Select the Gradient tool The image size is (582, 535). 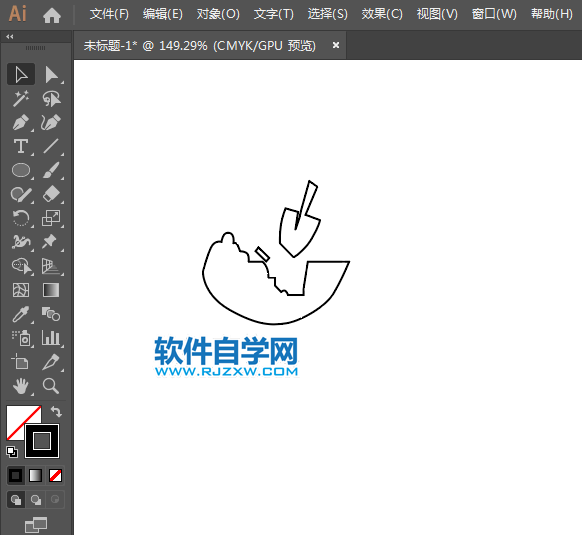pyautogui.click(x=51, y=290)
